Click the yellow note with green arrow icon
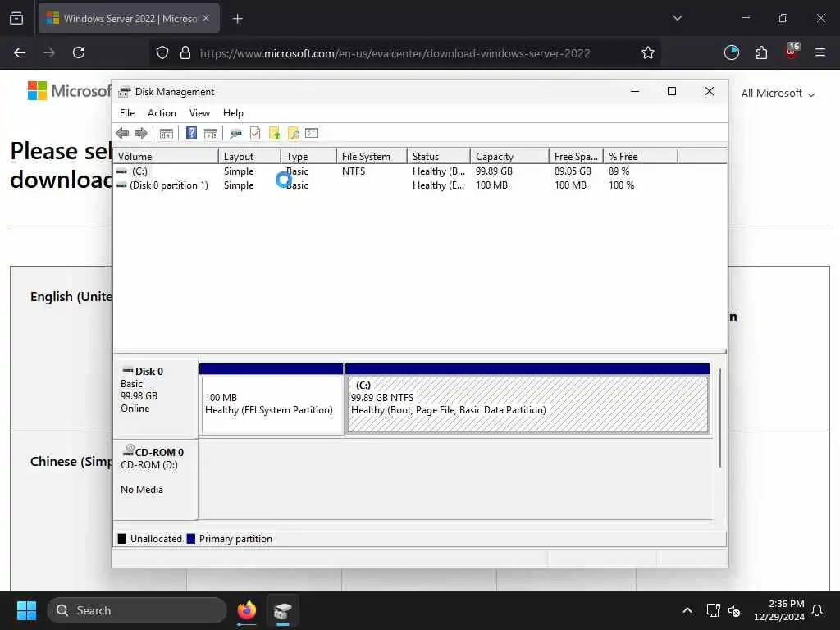 (274, 134)
